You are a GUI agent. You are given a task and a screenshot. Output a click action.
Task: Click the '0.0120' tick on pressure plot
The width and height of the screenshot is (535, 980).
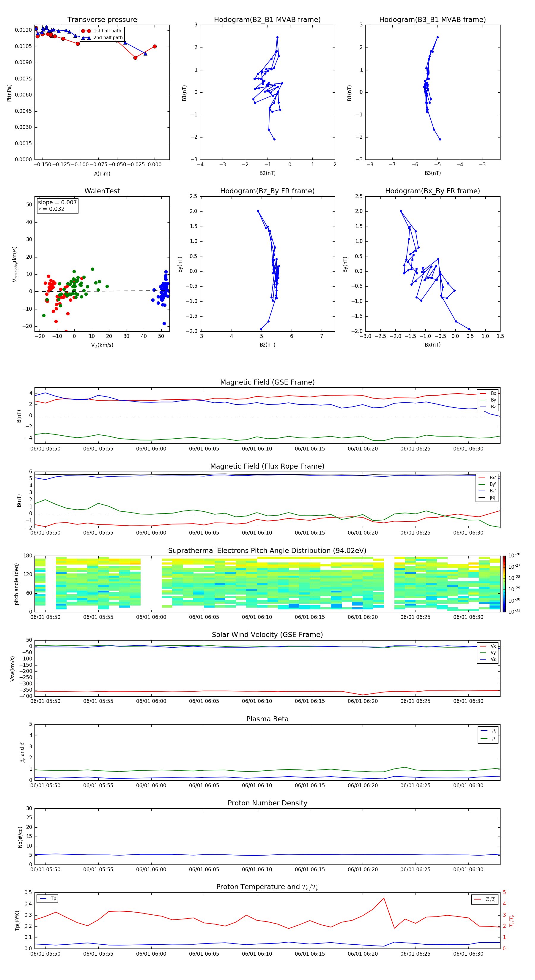[x=23, y=30]
